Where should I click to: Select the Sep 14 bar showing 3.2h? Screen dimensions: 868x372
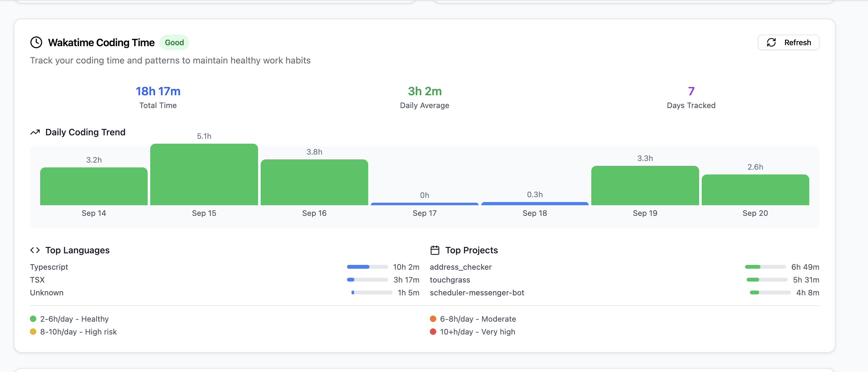point(94,186)
